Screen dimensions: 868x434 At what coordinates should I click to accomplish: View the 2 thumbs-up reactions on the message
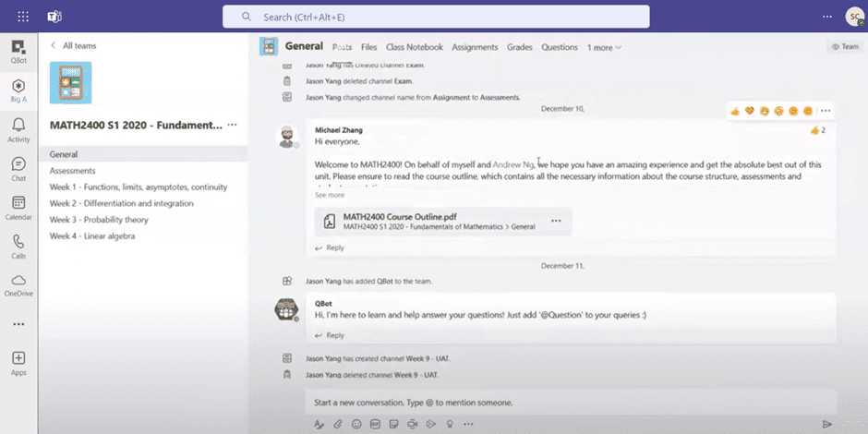pyautogui.click(x=817, y=130)
